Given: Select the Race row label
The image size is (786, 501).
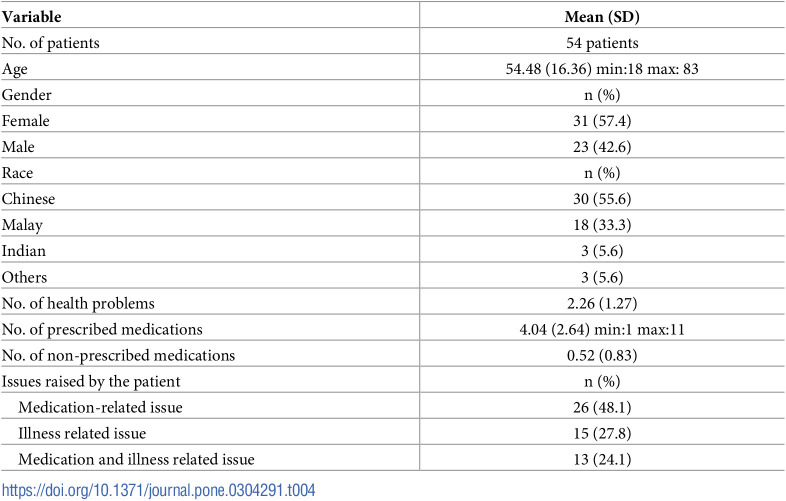Looking at the screenshot, I should pos(18,173).
